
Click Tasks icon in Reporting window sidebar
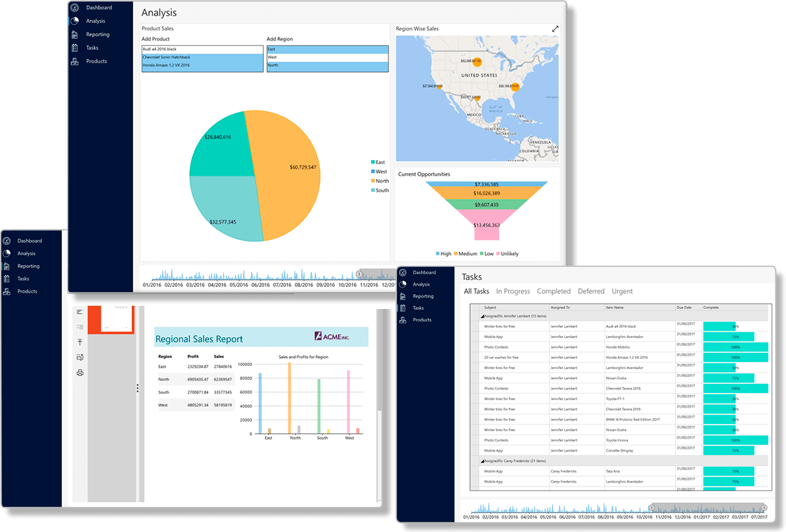(x=6, y=279)
